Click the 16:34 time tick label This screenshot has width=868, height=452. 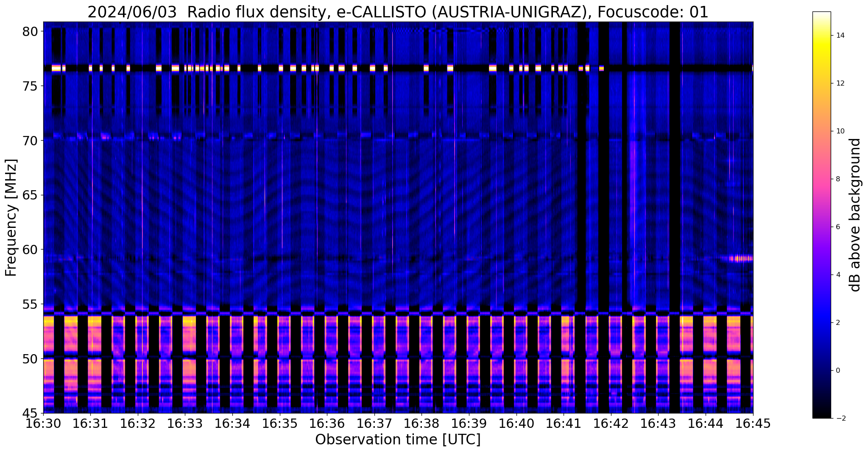point(232,424)
